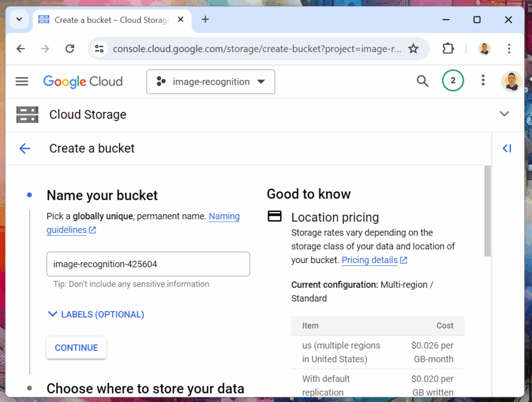Viewport: 532px width, 402px height.
Task: Bookmark this page with the star icon
Action: (413, 49)
